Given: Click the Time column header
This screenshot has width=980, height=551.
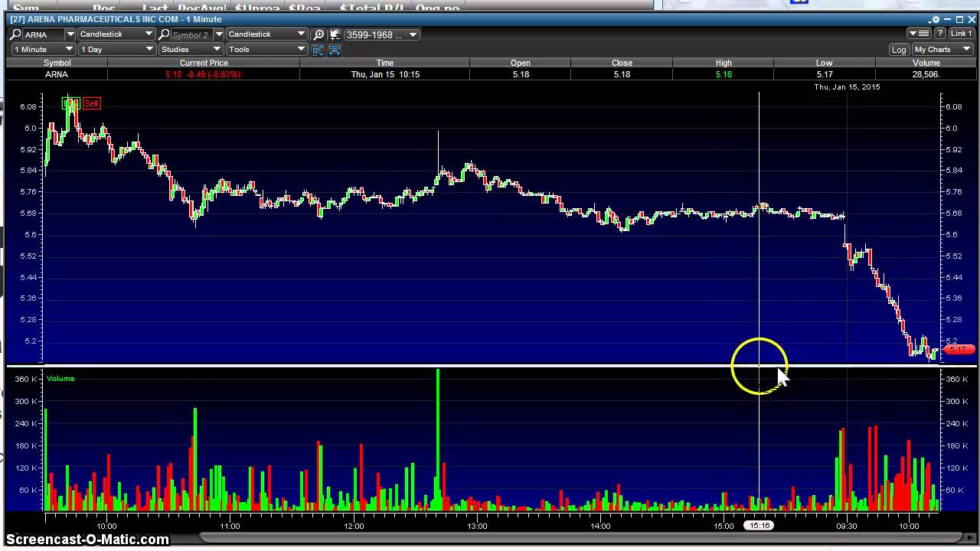Looking at the screenshot, I should (x=384, y=63).
